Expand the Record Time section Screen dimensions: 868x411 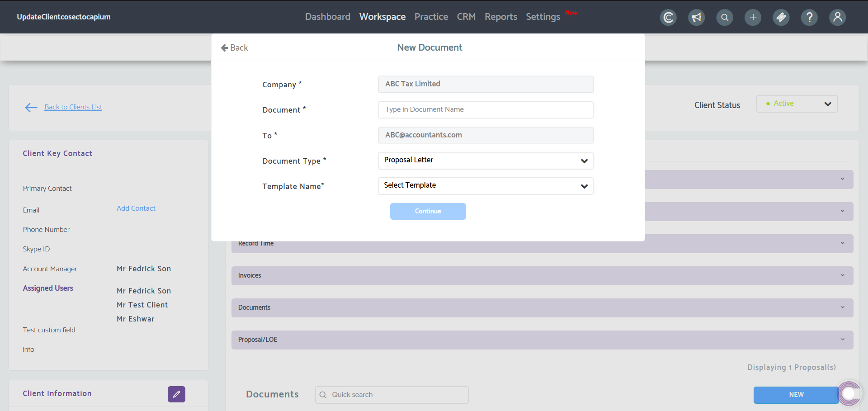pyautogui.click(x=542, y=244)
